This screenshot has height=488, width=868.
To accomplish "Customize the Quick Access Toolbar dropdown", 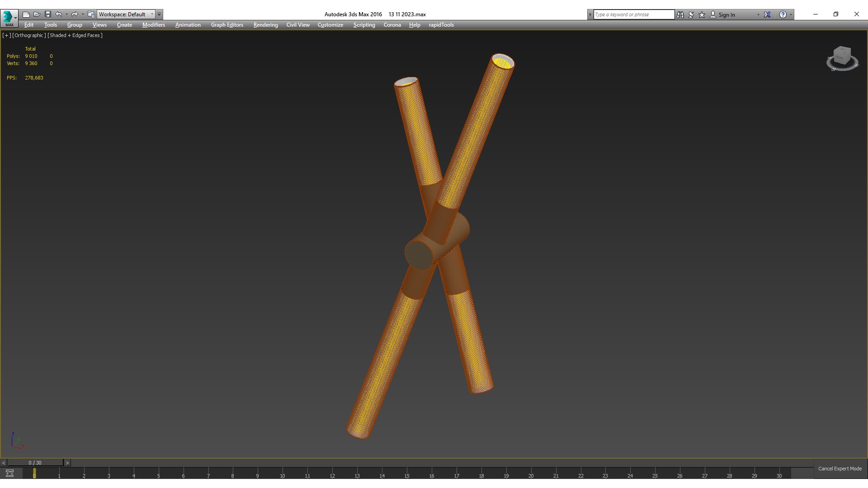I will pos(159,14).
